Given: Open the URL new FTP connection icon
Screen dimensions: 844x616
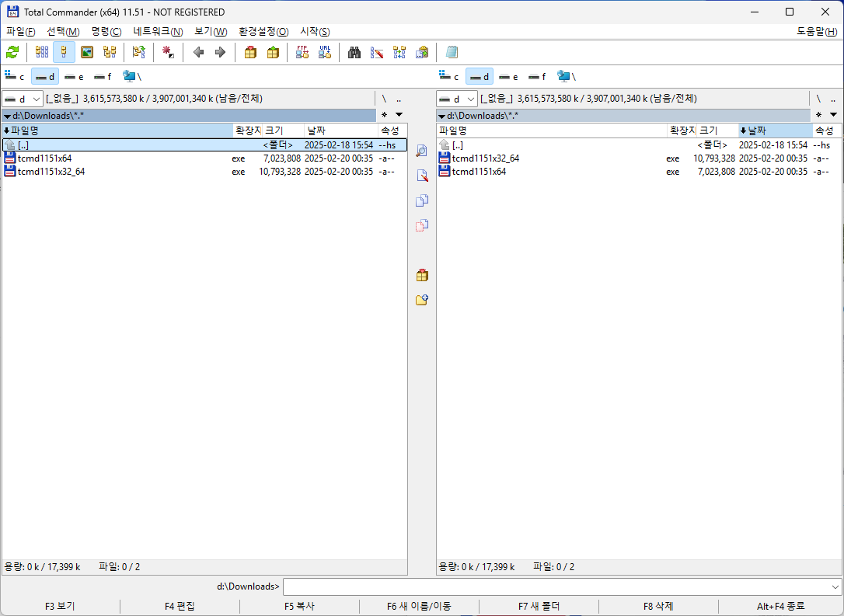Looking at the screenshot, I should coord(325,52).
